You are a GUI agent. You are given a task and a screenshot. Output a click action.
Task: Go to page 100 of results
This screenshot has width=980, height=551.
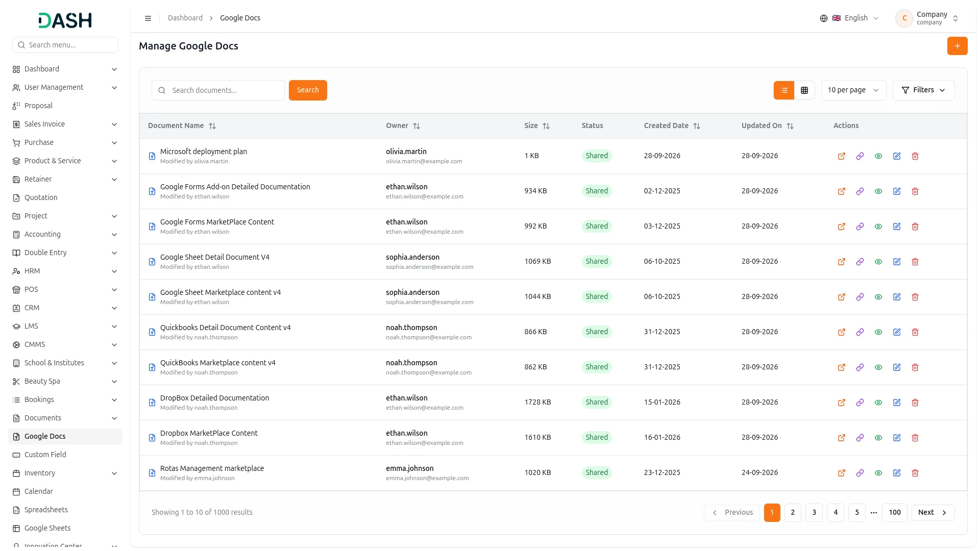pyautogui.click(x=894, y=513)
